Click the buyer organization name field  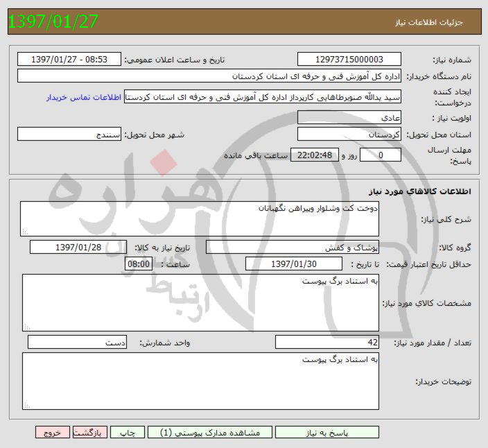pos(209,76)
